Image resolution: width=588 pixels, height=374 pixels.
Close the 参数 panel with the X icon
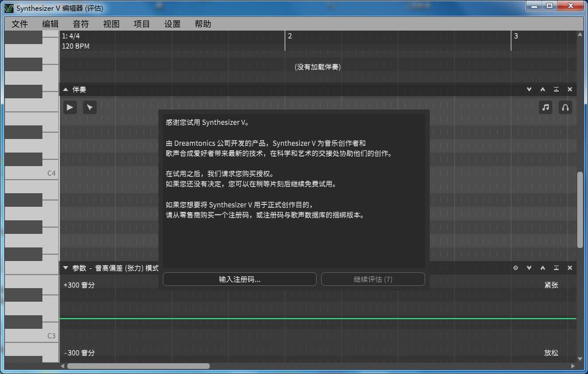pos(570,268)
